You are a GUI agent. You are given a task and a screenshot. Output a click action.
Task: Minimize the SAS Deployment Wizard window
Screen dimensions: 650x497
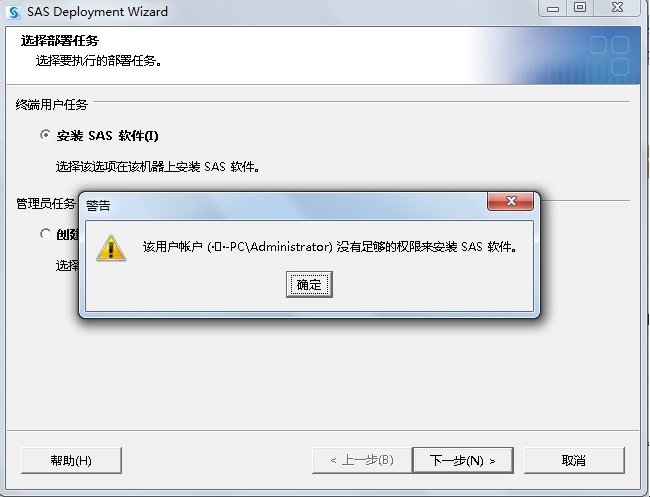553,8
